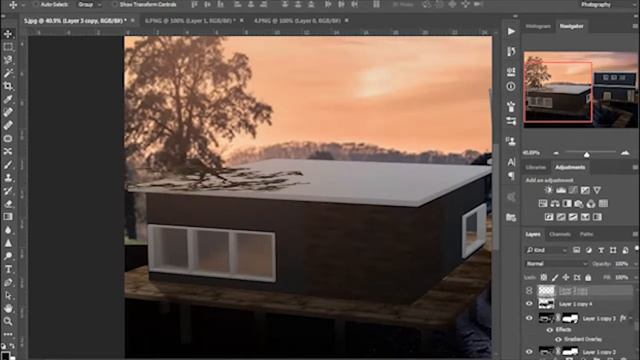This screenshot has height=360, width=640.
Task: Open the Layers panel options menu
Action: [635, 234]
